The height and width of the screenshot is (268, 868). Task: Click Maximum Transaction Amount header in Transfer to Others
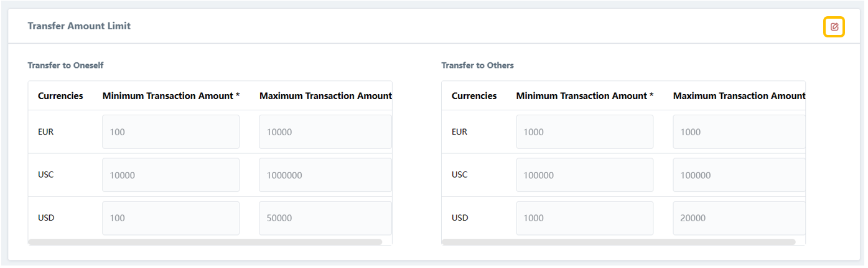(x=739, y=96)
